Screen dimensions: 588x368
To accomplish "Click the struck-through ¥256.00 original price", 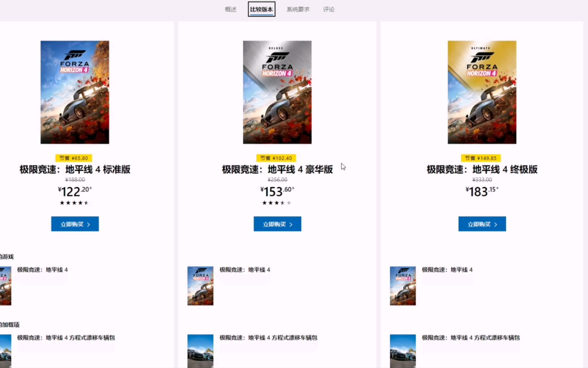I will tap(277, 180).
